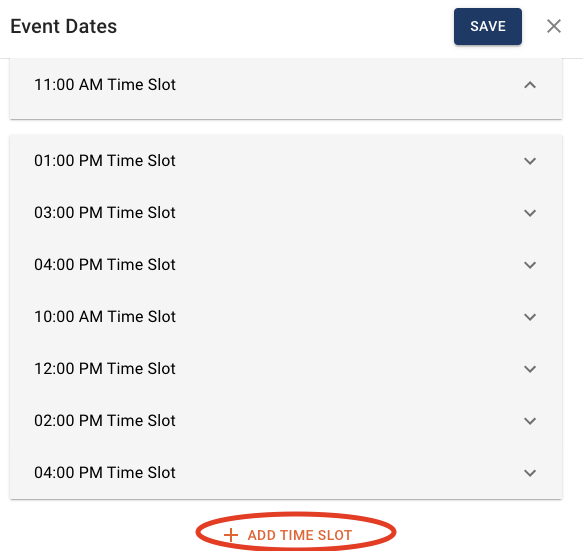Open the 01:00 PM Time Slot row label

click(105, 161)
